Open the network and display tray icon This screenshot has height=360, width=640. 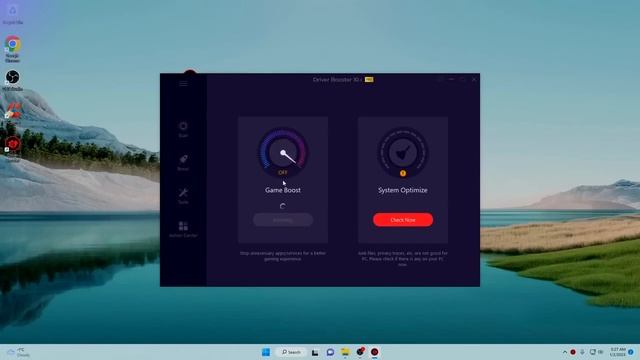pyautogui.click(x=592, y=352)
